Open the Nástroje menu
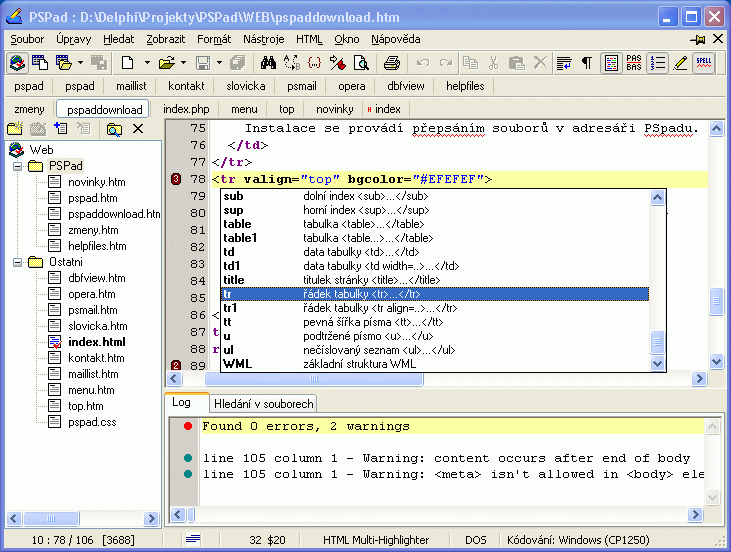Screen dimensions: 731x552 coord(263,39)
